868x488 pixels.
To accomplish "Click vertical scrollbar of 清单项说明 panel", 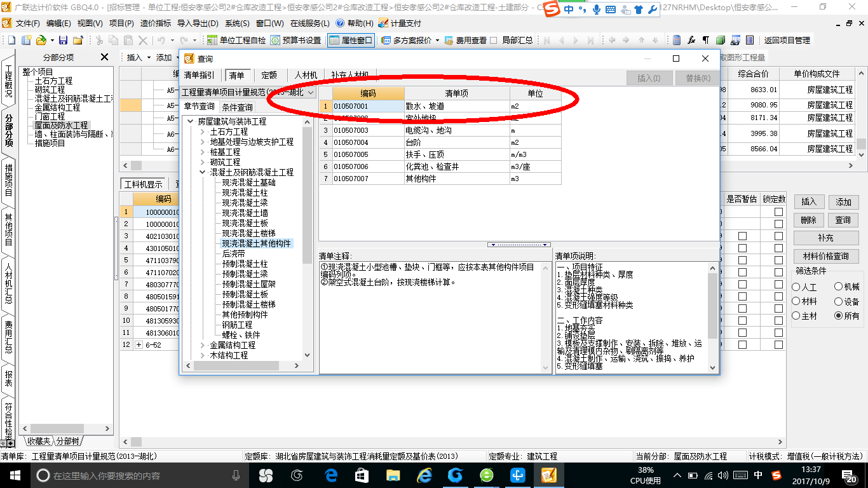I will [x=712, y=318].
